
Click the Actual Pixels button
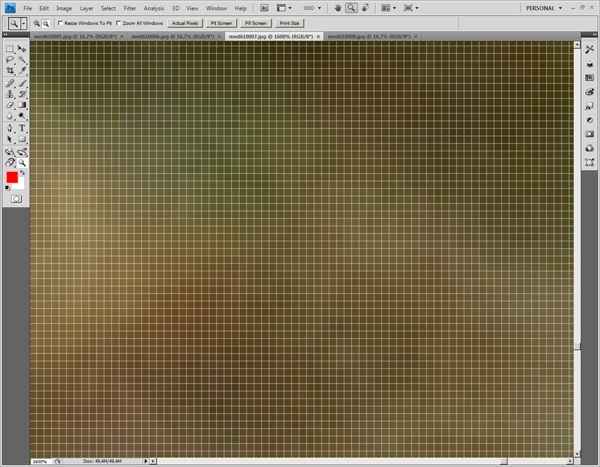coord(185,22)
